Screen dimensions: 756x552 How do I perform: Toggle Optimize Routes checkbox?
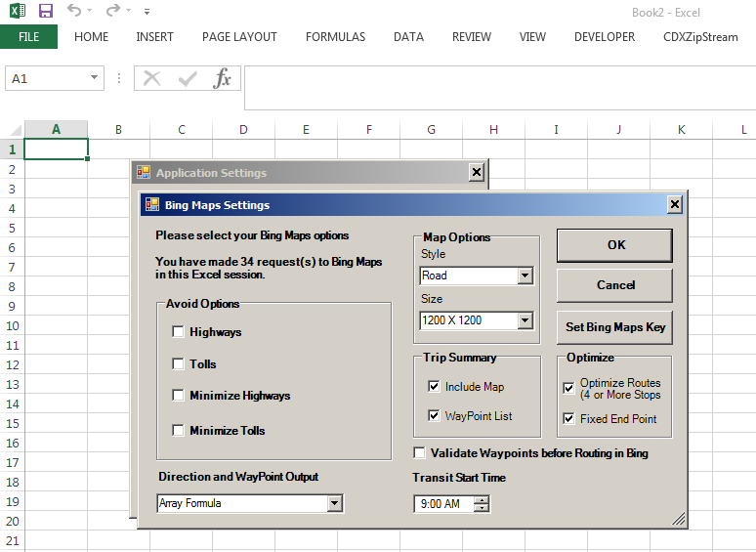568,389
